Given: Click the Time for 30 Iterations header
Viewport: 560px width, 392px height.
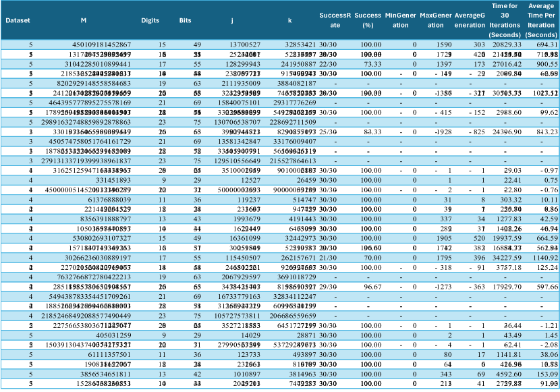Looking at the screenshot, I should (504, 20).
